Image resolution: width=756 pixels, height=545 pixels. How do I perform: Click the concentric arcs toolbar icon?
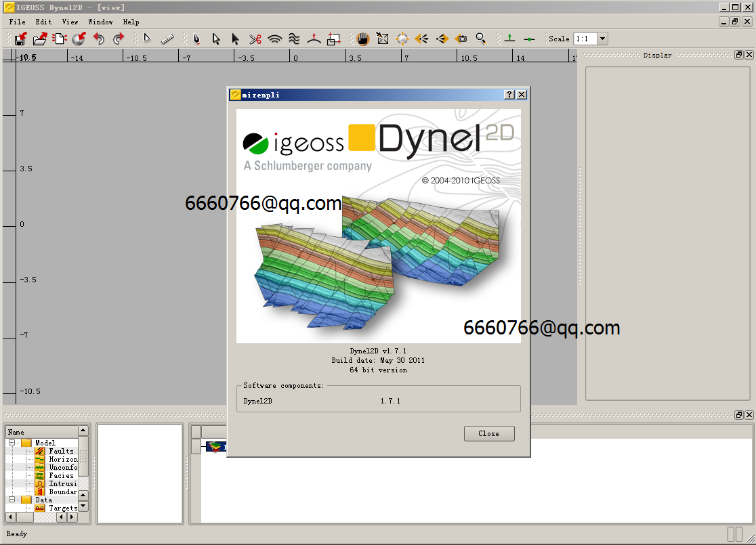(275, 39)
